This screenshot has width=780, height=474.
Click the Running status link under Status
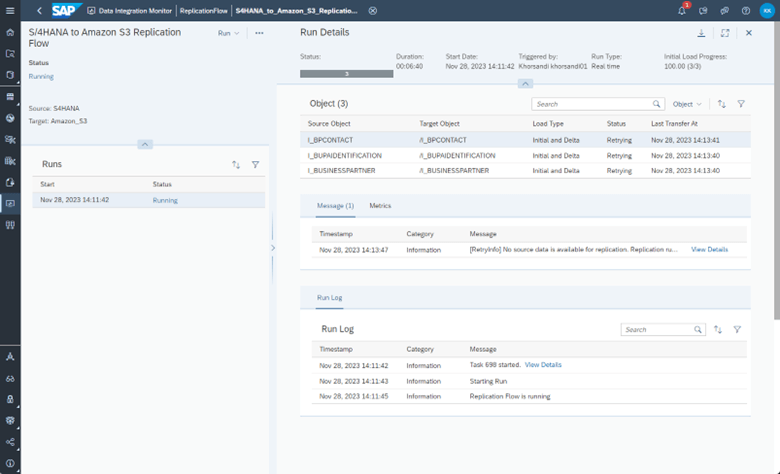click(x=41, y=77)
